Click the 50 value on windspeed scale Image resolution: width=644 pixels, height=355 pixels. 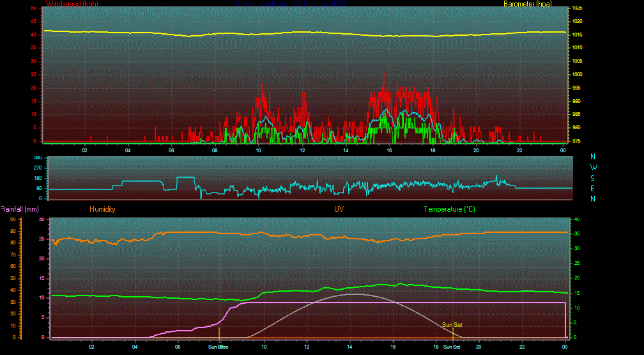[x=34, y=8]
